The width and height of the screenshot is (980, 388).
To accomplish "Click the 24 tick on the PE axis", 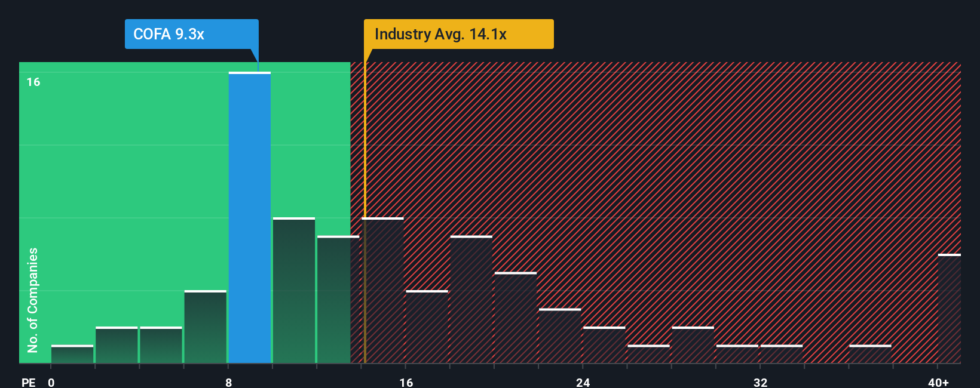I will point(583,382).
